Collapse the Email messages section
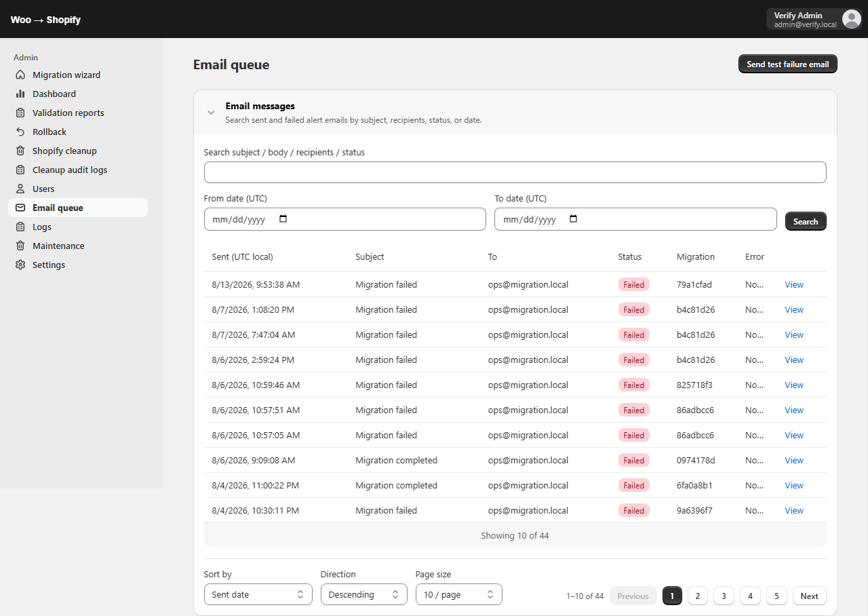868x616 pixels. 211,113
